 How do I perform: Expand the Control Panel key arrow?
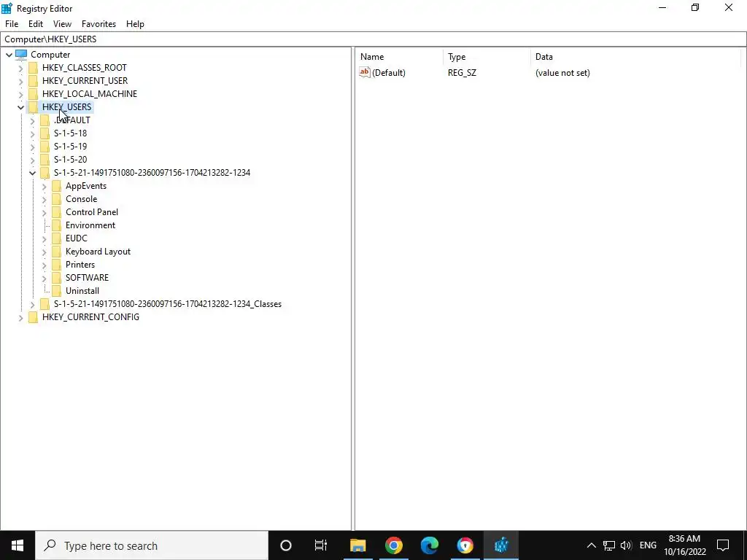coord(44,212)
